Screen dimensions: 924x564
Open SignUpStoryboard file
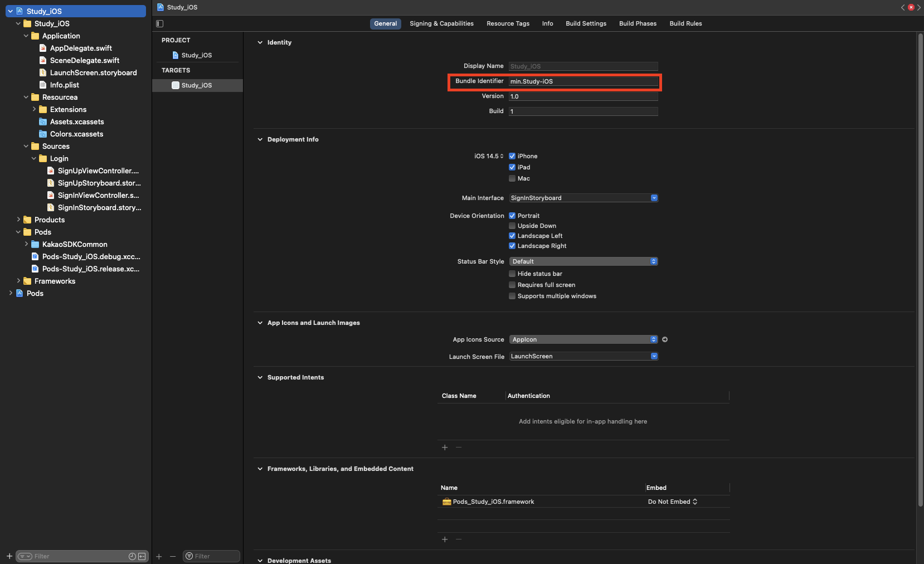click(99, 183)
